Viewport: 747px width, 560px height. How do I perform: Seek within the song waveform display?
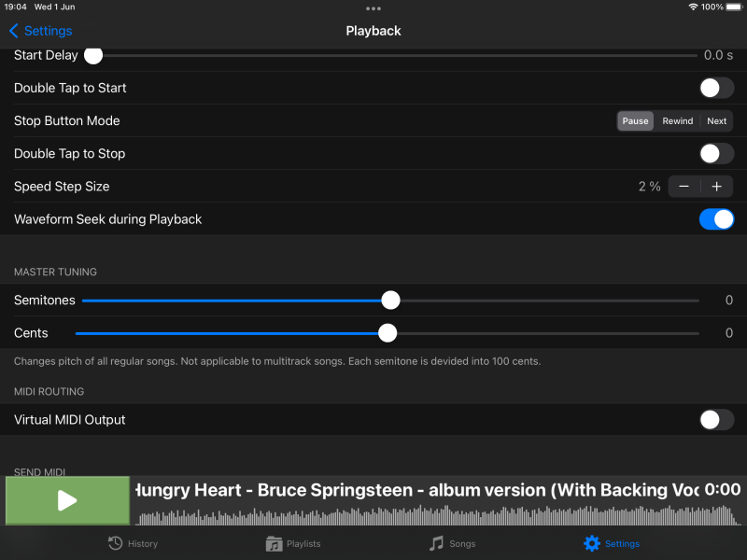[x=436, y=515]
